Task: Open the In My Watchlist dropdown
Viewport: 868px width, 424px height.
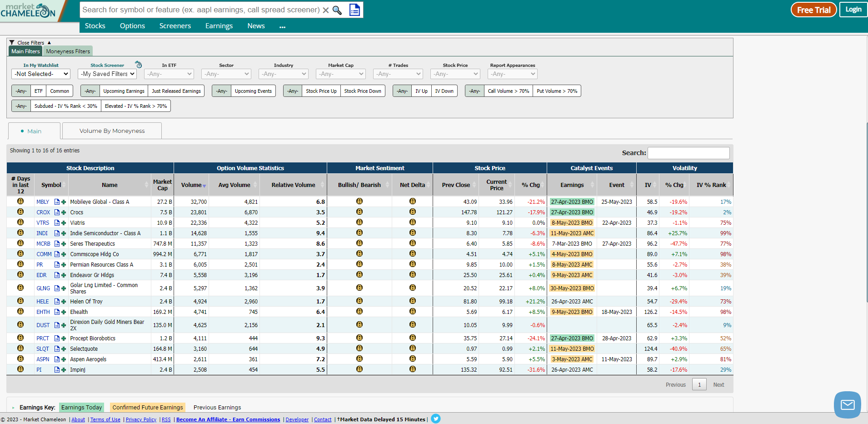Action: pos(41,74)
